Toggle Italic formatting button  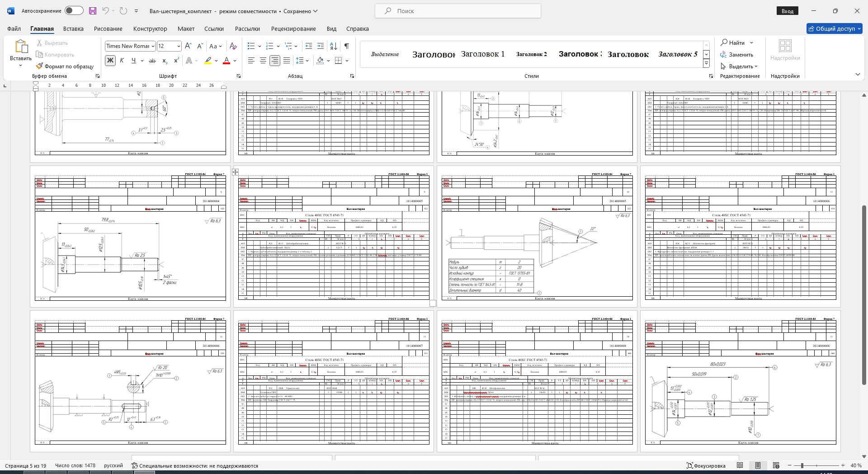pyautogui.click(x=122, y=61)
